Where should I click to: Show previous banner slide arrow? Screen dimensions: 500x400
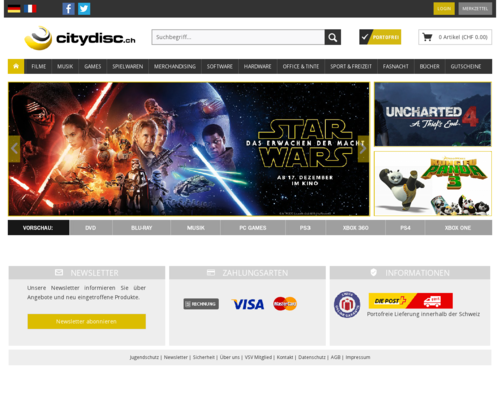point(14,149)
